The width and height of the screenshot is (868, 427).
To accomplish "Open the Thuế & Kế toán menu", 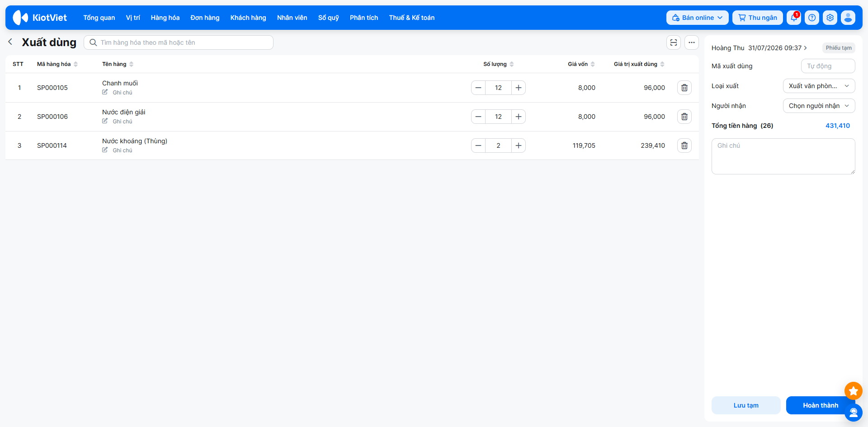I will pos(412,18).
